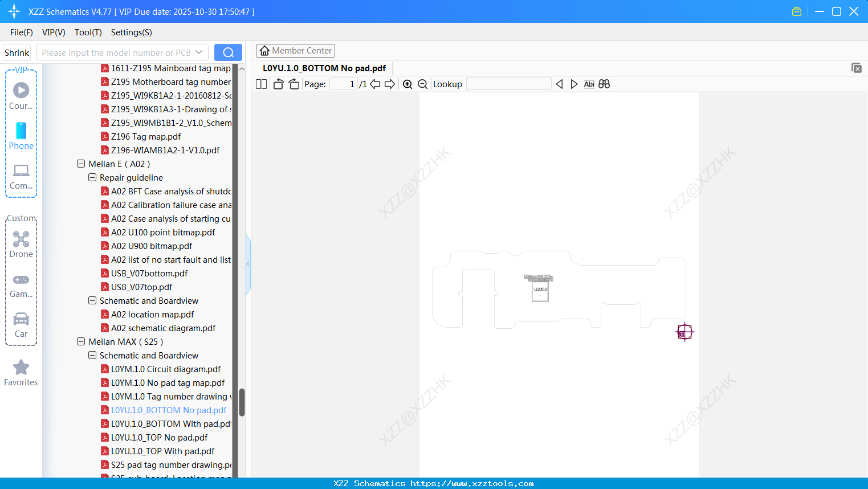
Task: Zoom out of the schematic page
Action: (x=422, y=84)
